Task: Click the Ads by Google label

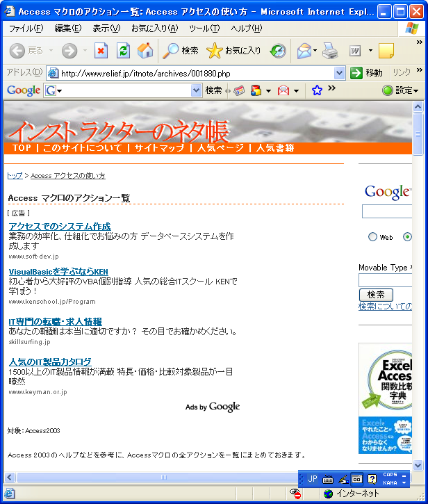Action: [x=213, y=407]
